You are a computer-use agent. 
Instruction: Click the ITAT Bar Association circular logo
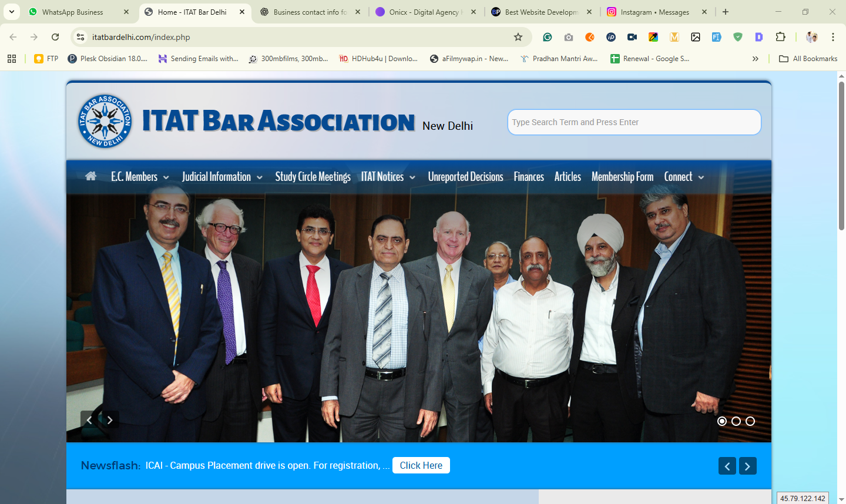point(105,121)
